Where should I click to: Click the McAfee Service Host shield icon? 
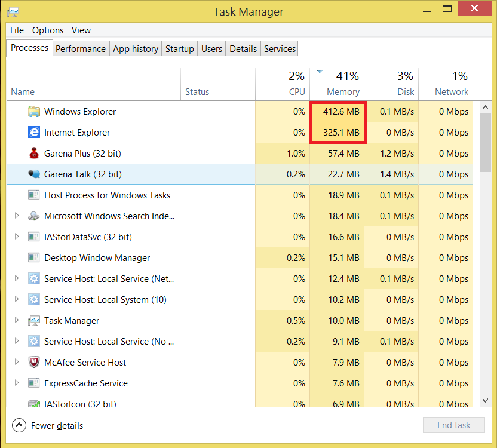(34, 362)
